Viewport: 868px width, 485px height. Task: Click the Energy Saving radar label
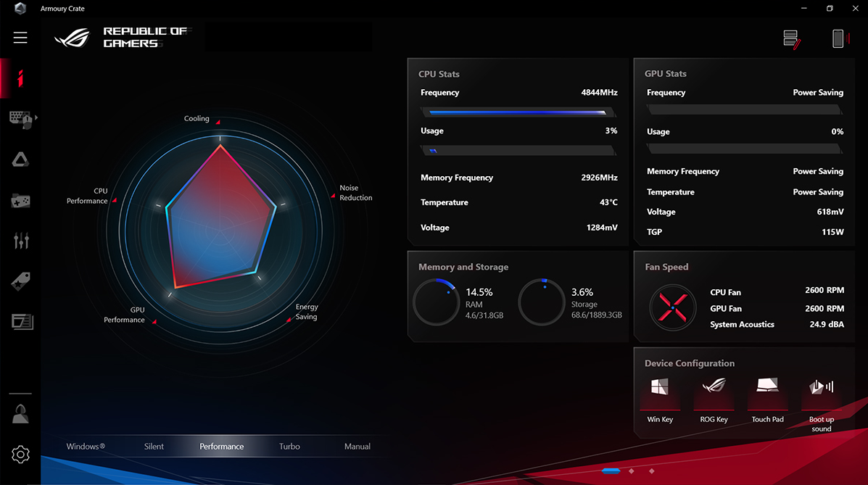[x=307, y=312]
